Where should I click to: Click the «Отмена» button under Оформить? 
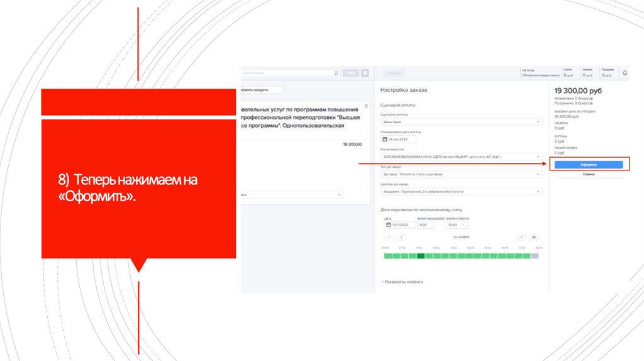click(588, 174)
